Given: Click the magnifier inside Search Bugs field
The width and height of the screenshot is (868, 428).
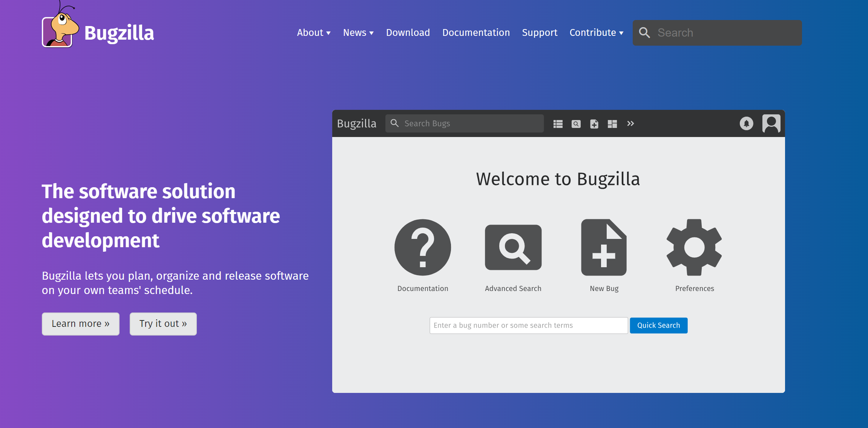Looking at the screenshot, I should [394, 123].
